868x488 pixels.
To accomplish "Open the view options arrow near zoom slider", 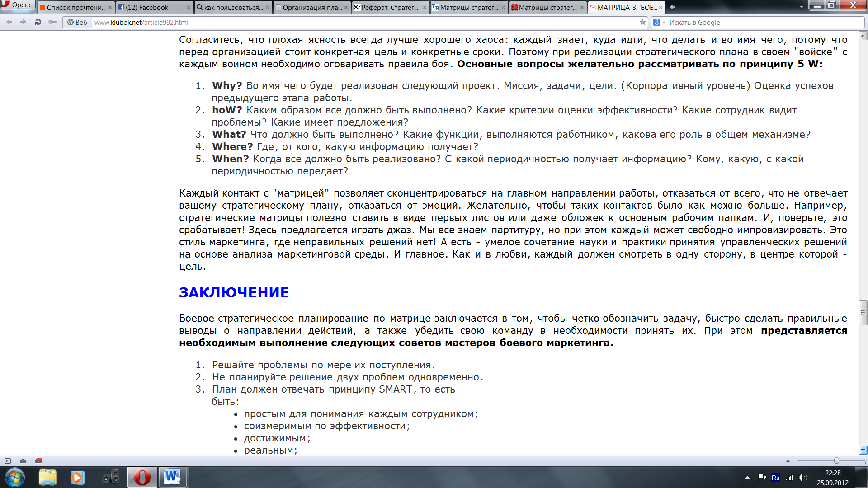I will click(x=788, y=461).
